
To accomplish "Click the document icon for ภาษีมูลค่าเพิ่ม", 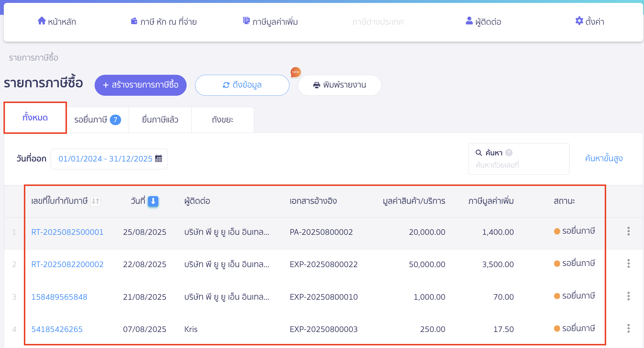I will (x=246, y=21).
